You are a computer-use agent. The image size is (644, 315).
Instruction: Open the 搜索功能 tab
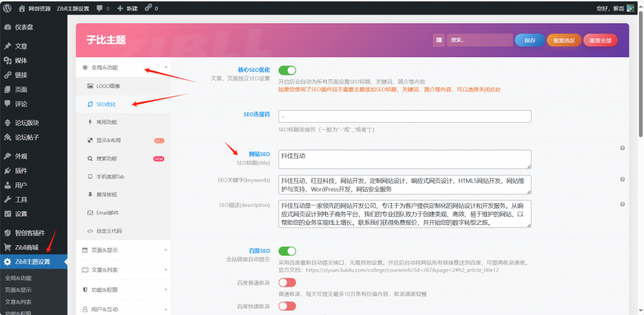click(x=123, y=158)
